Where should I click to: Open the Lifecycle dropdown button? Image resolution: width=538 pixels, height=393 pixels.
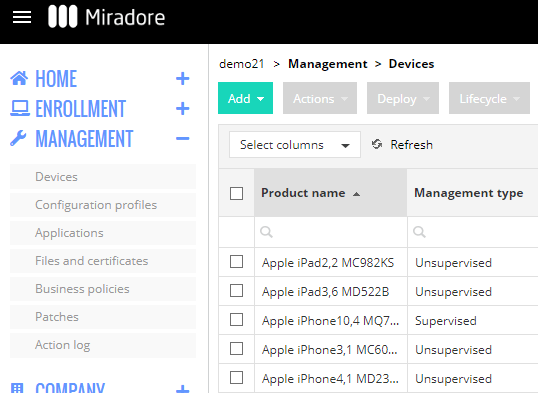click(489, 98)
